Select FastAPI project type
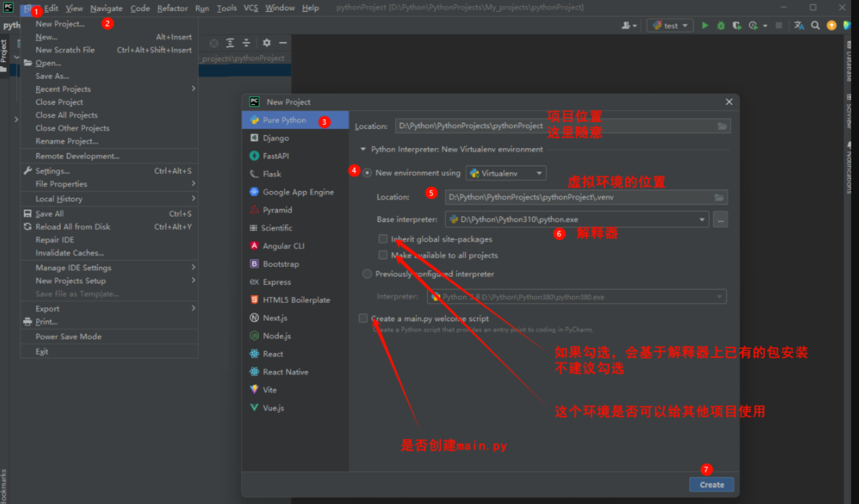This screenshot has width=859, height=504. click(x=295, y=156)
